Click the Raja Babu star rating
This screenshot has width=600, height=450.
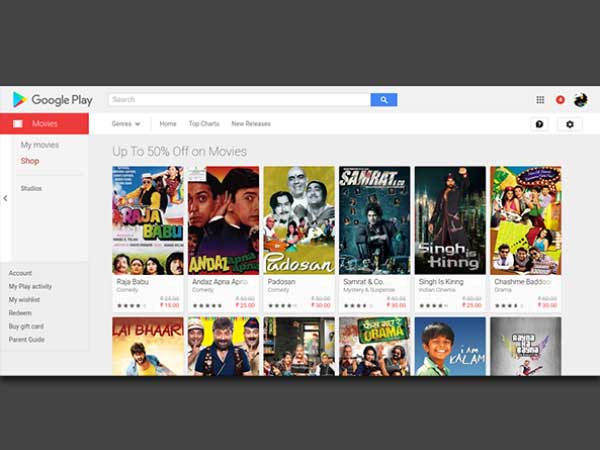tap(131, 306)
